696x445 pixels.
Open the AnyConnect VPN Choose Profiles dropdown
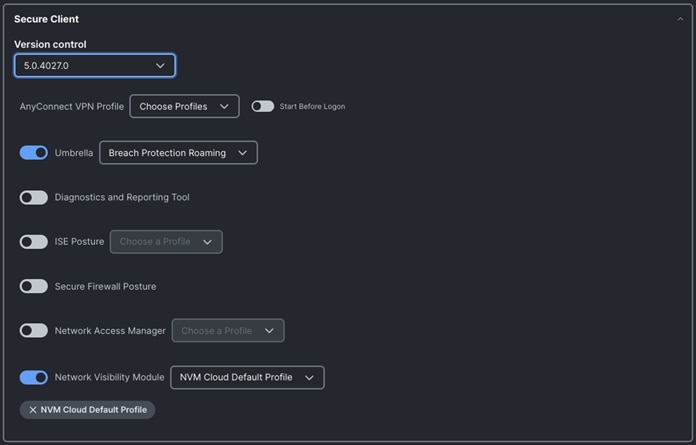click(x=184, y=106)
